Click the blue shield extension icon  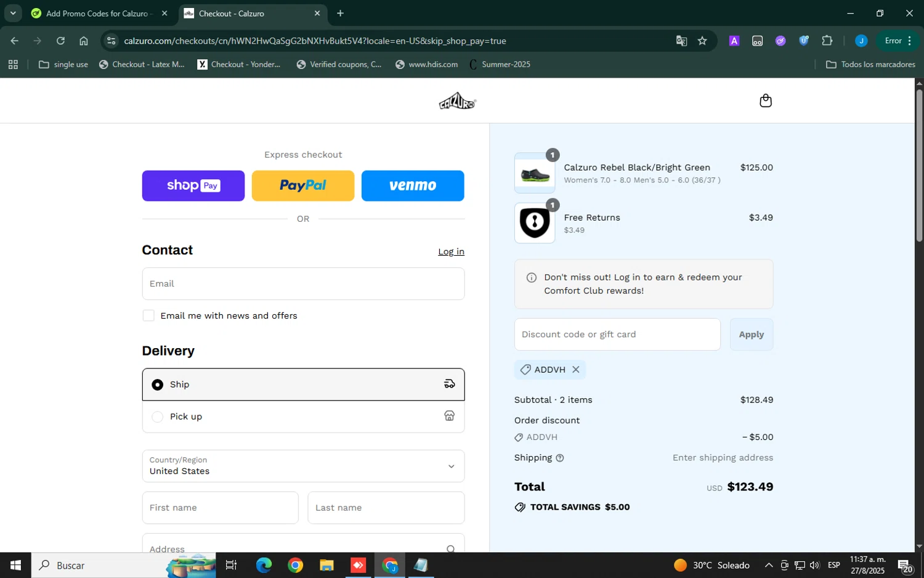[804, 41]
